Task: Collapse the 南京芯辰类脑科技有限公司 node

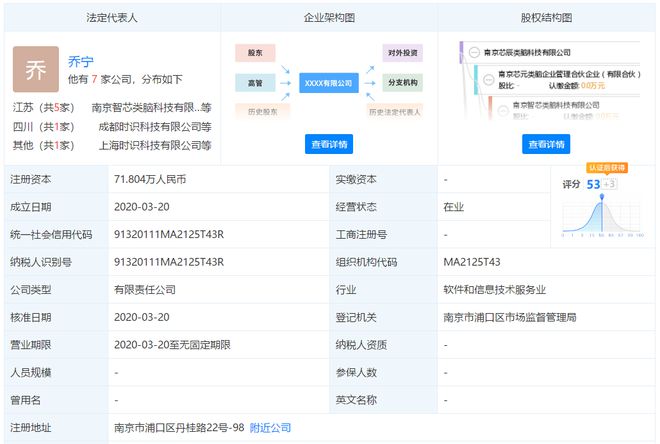Action: [474, 53]
